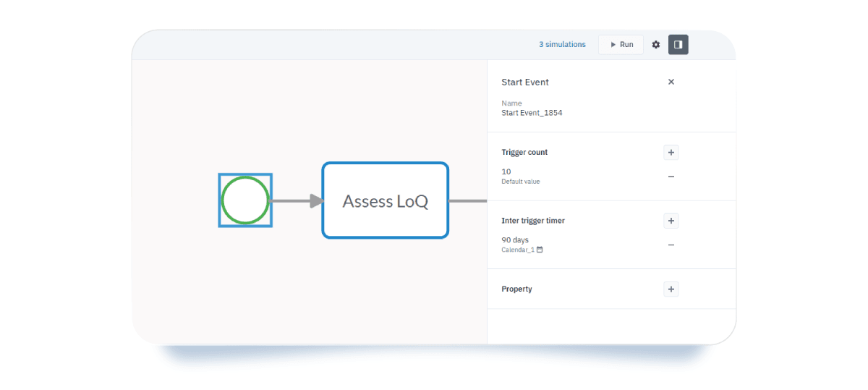Click the Inter trigger timer heading
868x390 pixels.
pyautogui.click(x=533, y=221)
